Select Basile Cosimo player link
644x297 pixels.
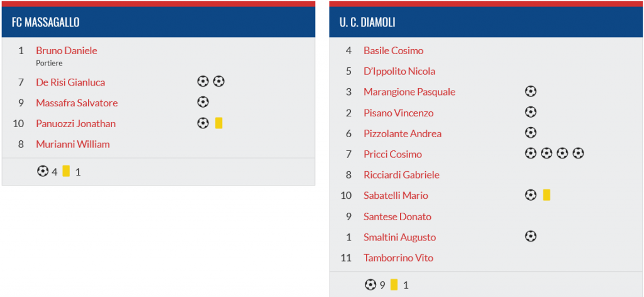(x=394, y=50)
